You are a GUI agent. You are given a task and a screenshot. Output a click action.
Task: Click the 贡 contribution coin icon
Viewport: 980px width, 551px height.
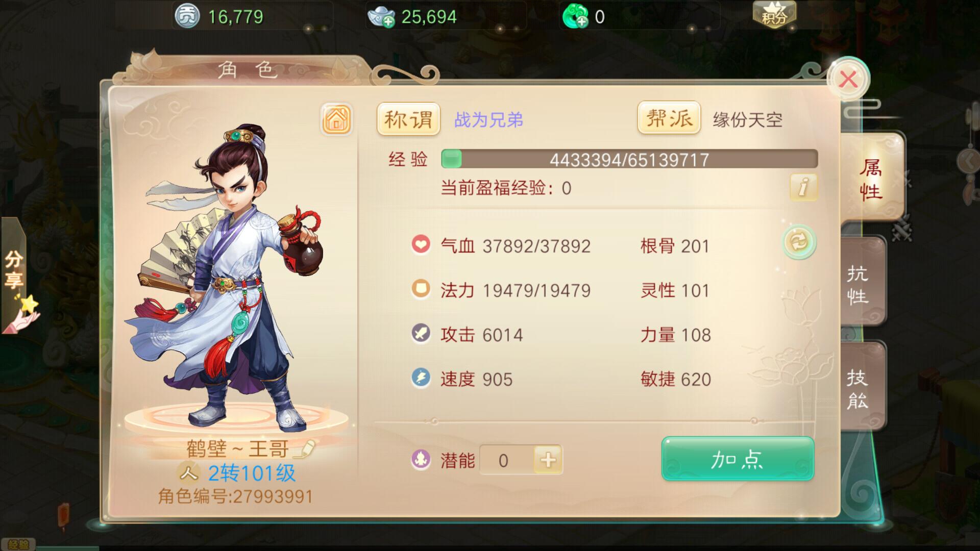[187, 17]
